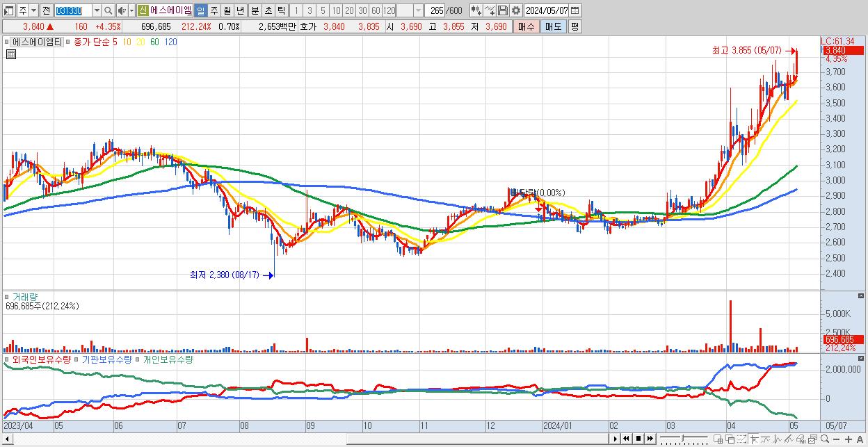Screen dimensions: 868x447
Task: Click the replay speed slider handle
Action: [682, 438]
